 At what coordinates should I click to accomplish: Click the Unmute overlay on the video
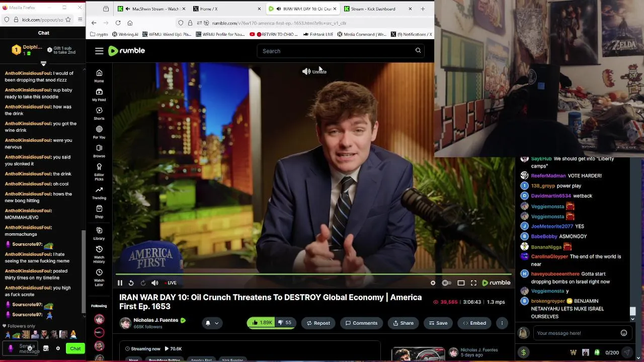coord(314,71)
